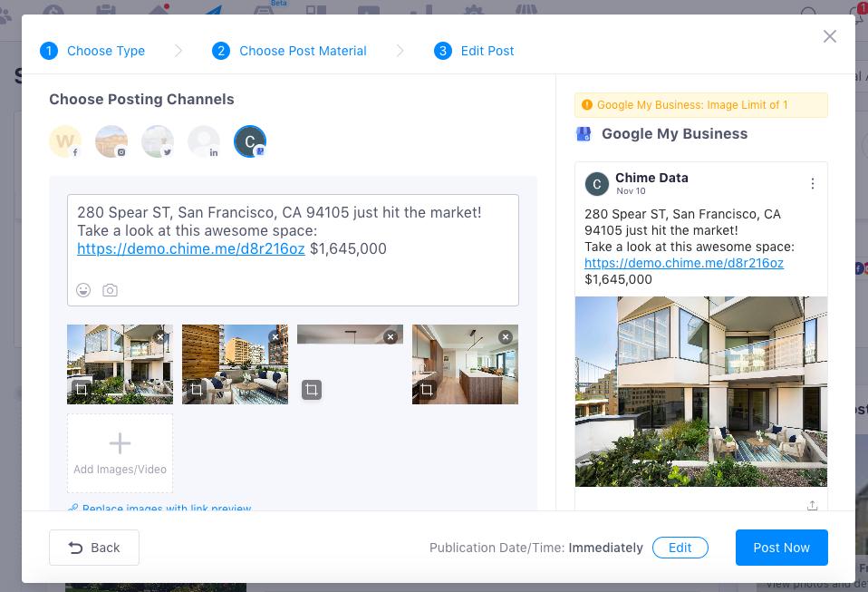Screen dimensions: 868x592
Task: Remove the fourth kitchen interior image
Action: point(506,336)
